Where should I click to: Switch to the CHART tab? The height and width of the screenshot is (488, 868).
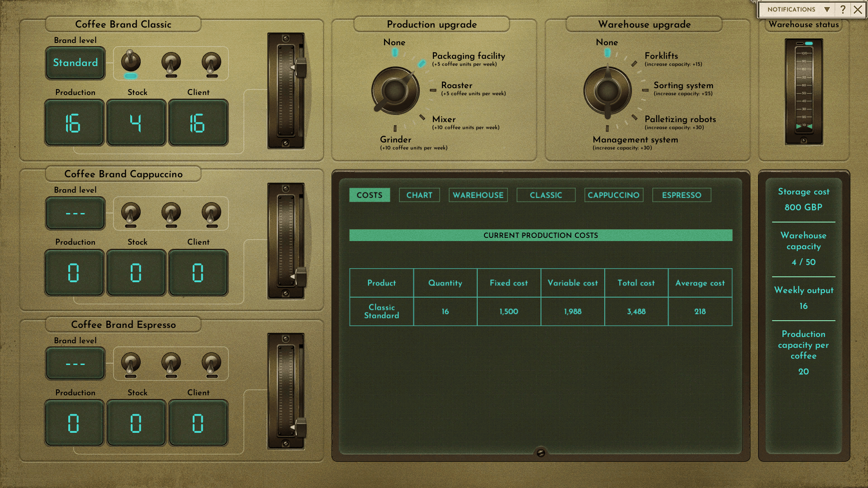pyautogui.click(x=419, y=195)
